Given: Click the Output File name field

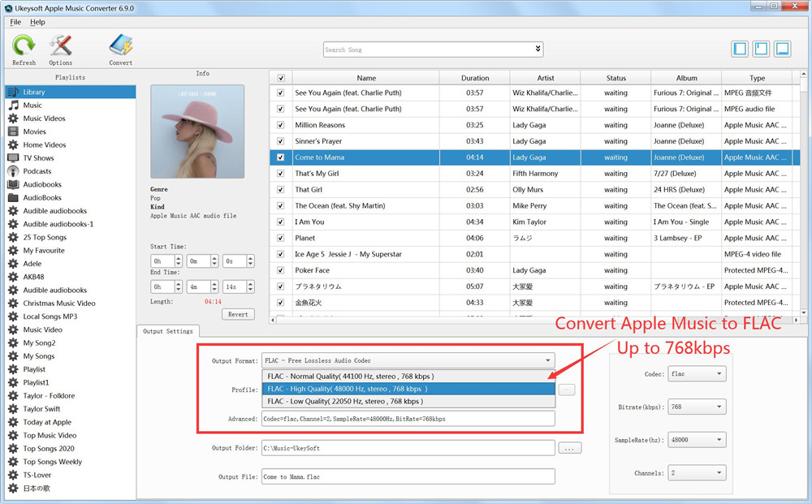Looking at the screenshot, I should point(408,476).
